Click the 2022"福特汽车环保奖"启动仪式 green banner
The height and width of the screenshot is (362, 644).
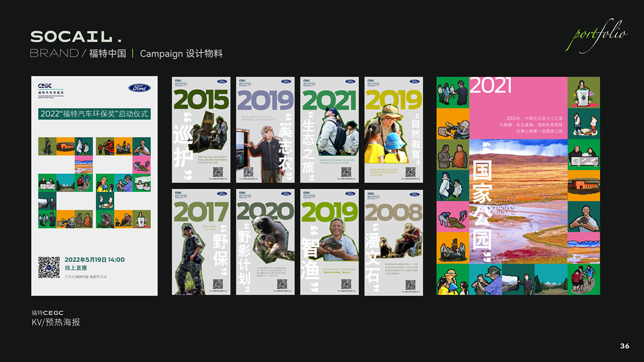click(x=95, y=113)
